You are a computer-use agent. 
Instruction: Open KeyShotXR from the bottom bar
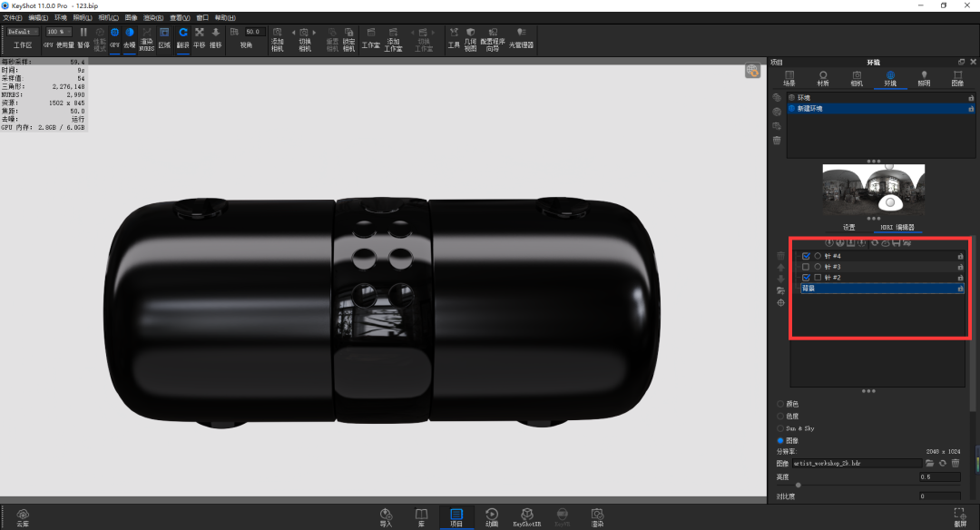click(x=527, y=517)
